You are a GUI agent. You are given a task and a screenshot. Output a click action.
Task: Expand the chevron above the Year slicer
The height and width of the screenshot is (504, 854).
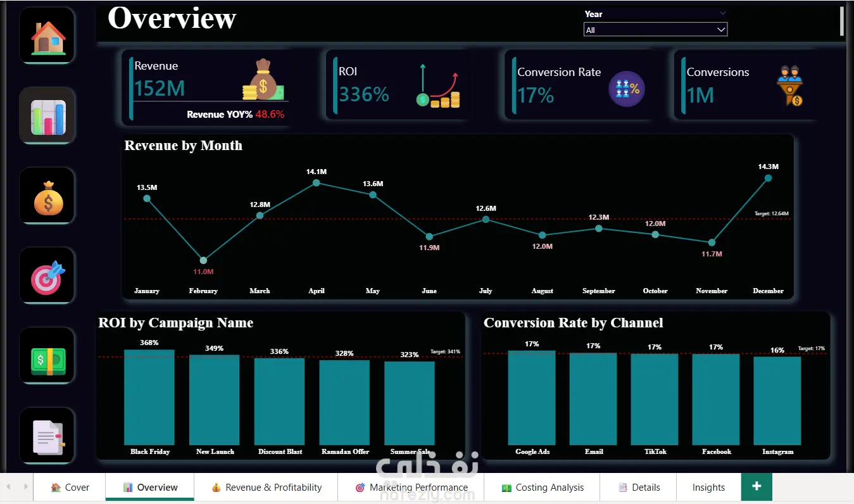[723, 13]
